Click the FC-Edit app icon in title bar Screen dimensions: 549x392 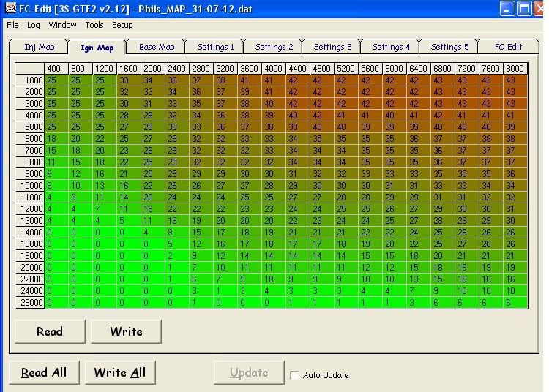[x=10, y=9]
